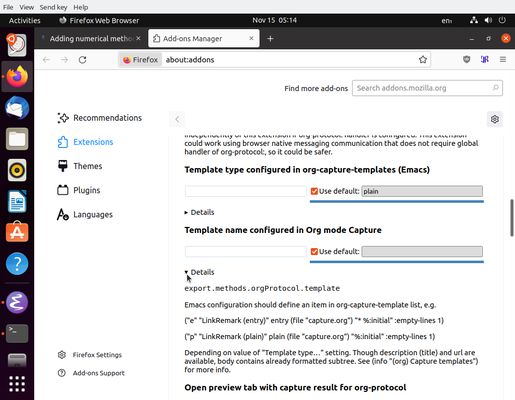The width and height of the screenshot is (515, 400).
Task: Open Help from the dock
Action: (x=17, y=264)
